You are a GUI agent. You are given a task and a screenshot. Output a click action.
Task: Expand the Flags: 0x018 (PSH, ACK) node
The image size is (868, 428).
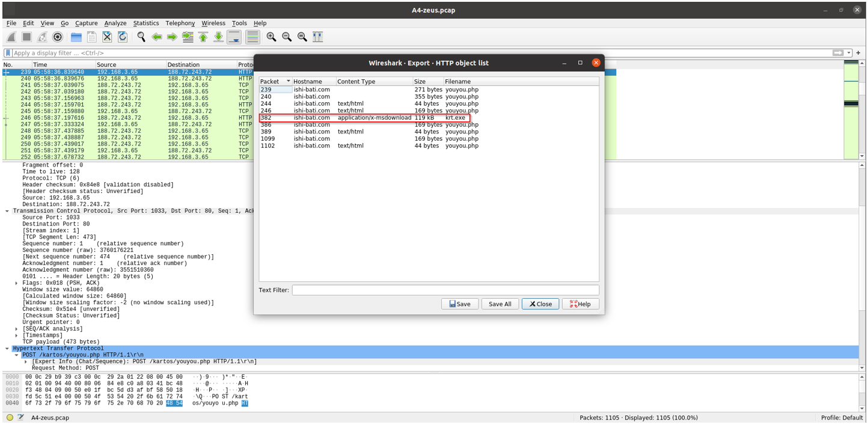(17, 283)
